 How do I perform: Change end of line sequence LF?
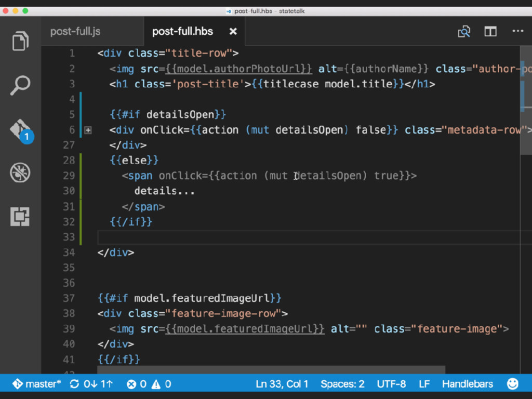(x=424, y=384)
